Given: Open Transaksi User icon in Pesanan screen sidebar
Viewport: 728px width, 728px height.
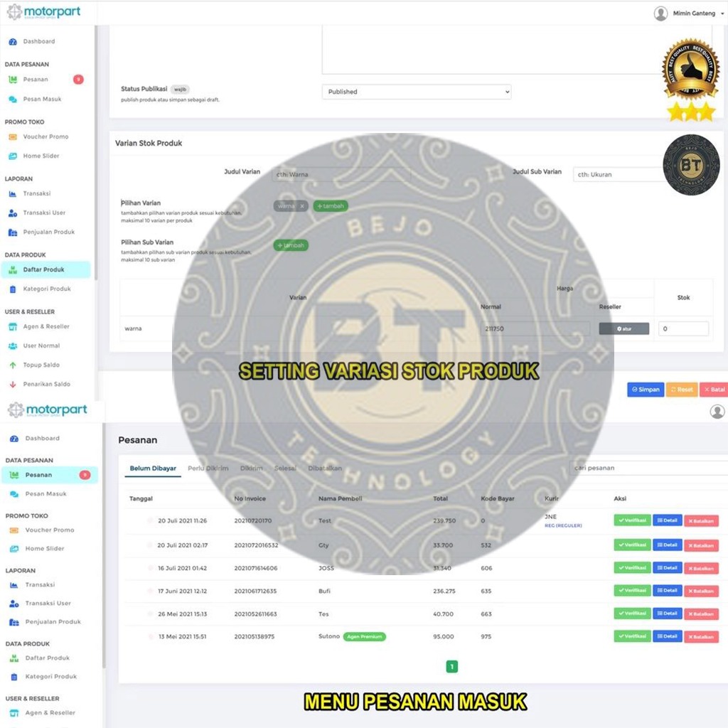Looking at the screenshot, I should (14, 604).
